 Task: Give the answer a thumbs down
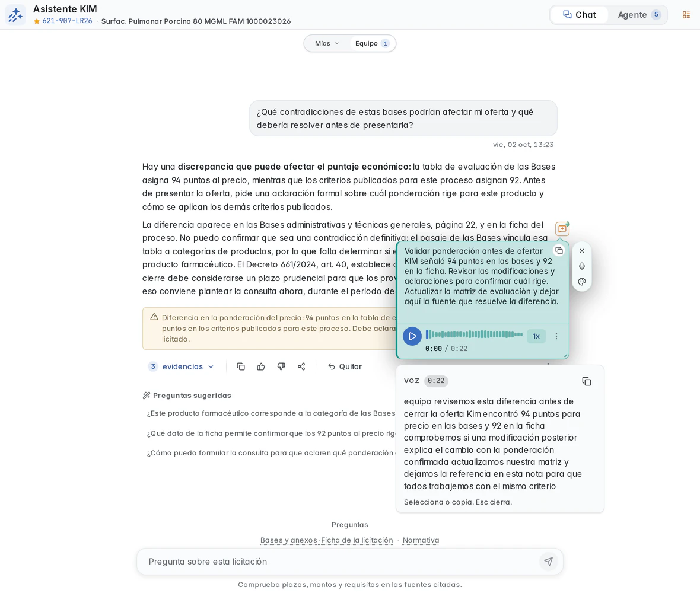point(281,366)
